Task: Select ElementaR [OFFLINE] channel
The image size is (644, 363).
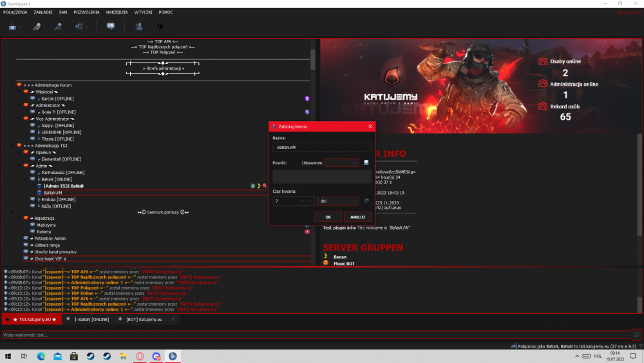Action: pyautogui.click(x=59, y=159)
